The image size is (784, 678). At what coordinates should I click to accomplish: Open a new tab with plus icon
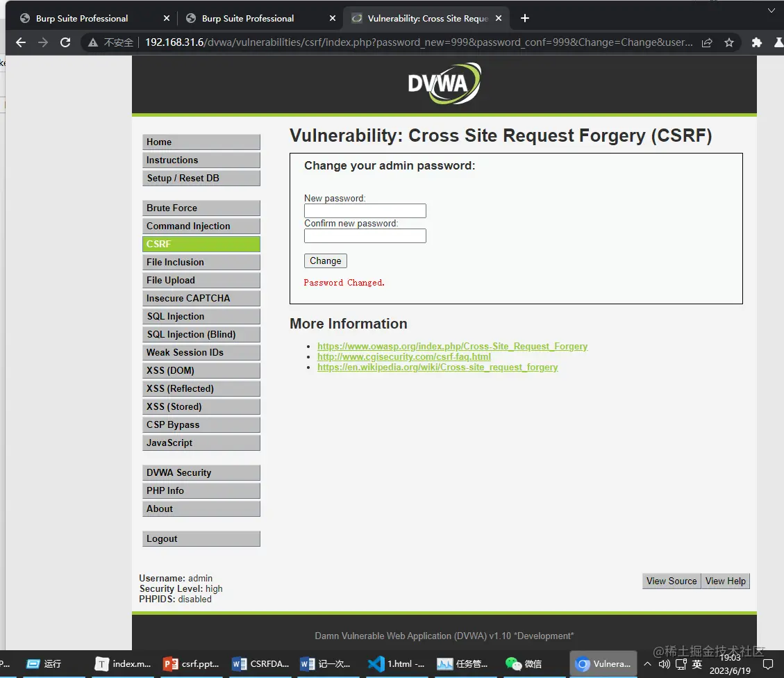(524, 19)
